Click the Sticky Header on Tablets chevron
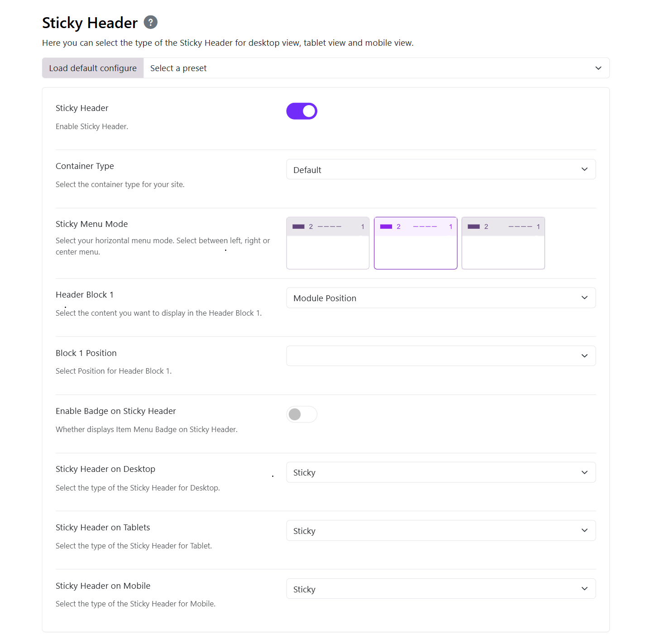This screenshot has width=651, height=644. [x=584, y=530]
